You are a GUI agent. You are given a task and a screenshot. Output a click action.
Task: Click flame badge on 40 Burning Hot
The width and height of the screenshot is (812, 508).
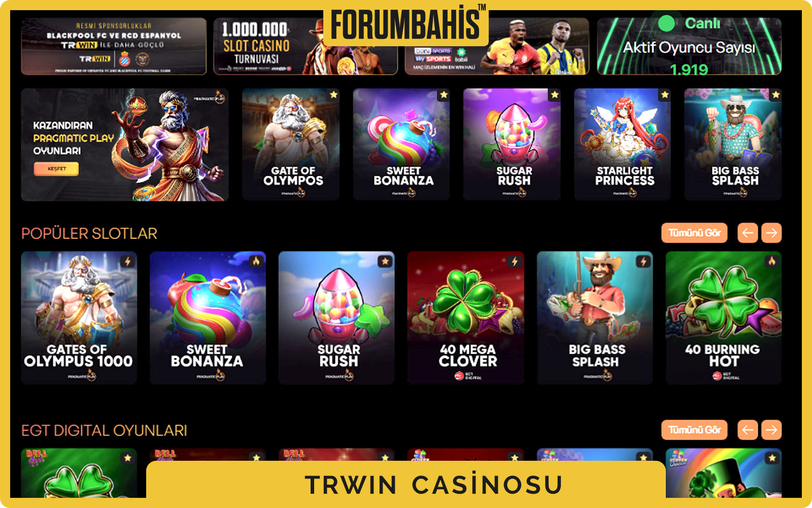tap(772, 262)
